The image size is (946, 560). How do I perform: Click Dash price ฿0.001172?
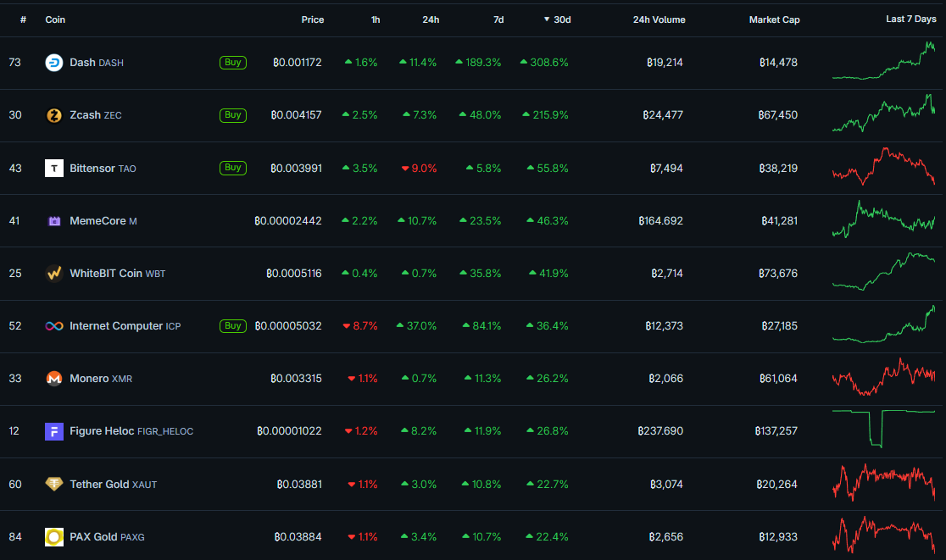297,63
